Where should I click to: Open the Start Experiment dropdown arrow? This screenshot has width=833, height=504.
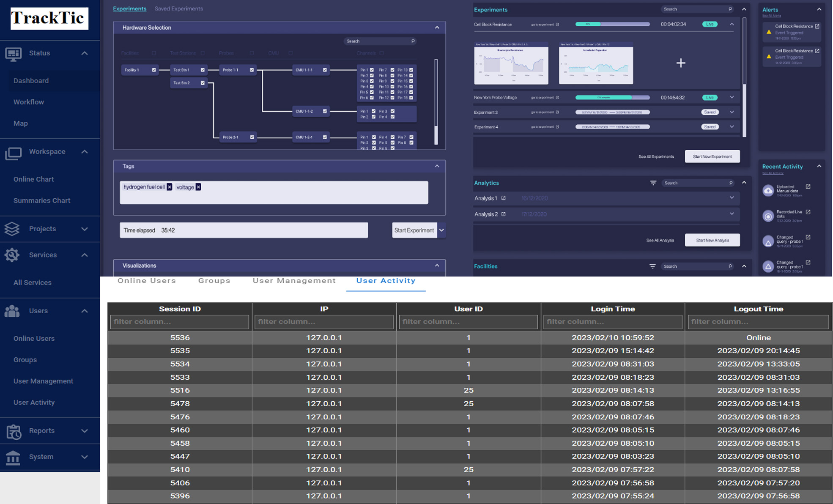(x=441, y=230)
